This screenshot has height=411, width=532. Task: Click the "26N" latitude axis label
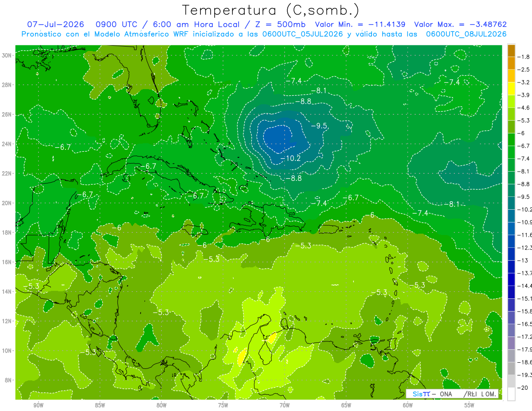click(7, 114)
